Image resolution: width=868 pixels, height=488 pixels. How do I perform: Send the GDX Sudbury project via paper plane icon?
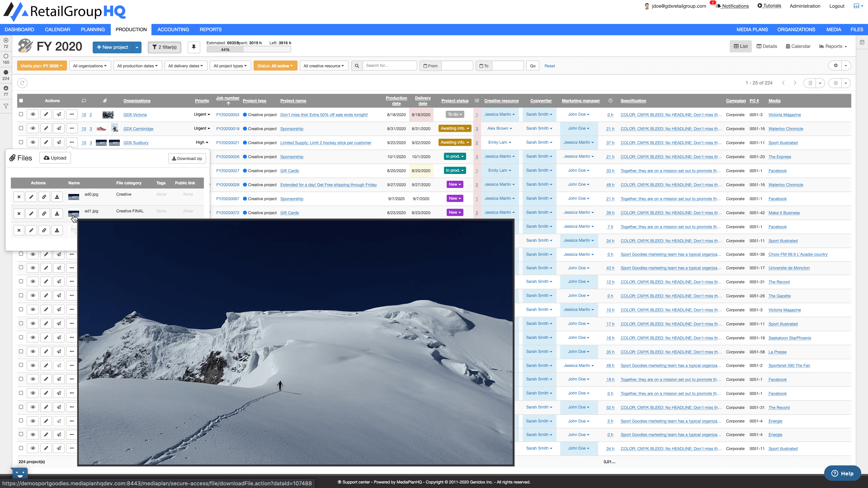[x=59, y=142]
